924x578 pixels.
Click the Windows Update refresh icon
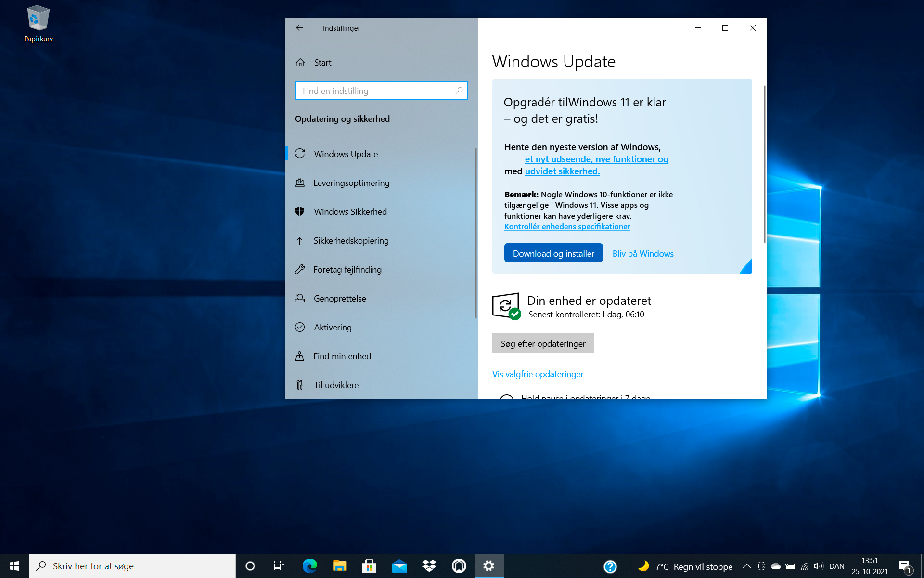[300, 154]
